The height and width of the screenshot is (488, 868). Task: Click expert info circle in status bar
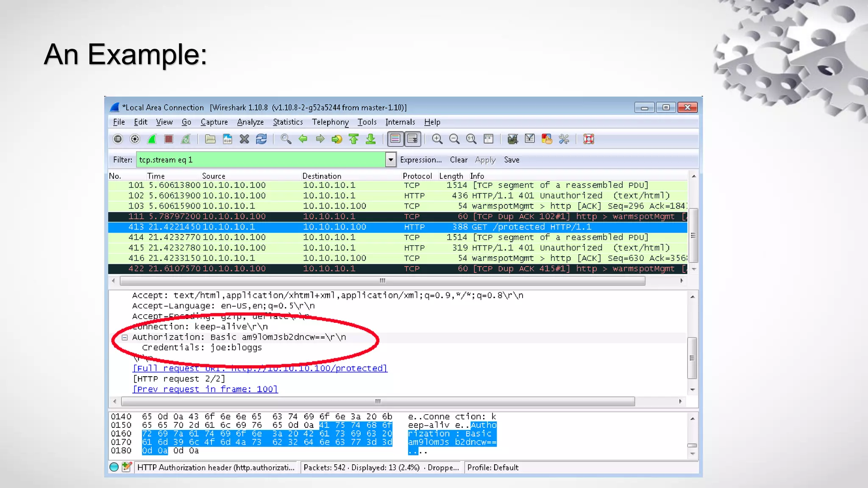114,467
